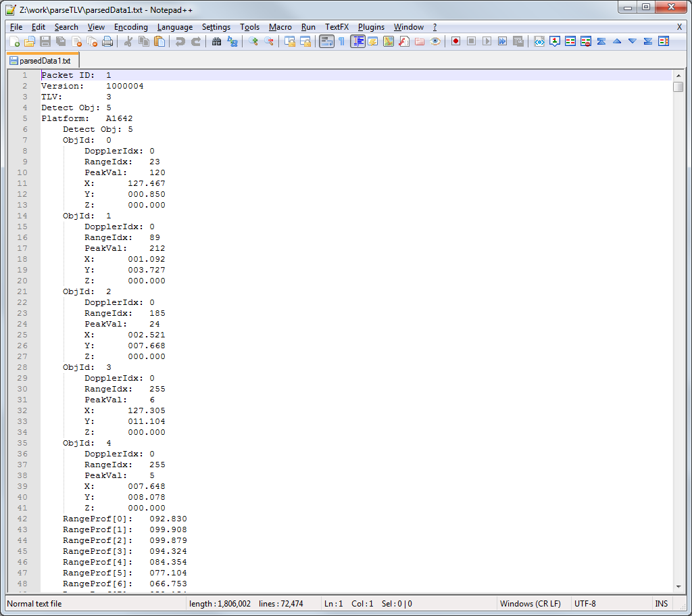692x616 pixels.
Task: Toggle the Document Map panel icon
Action: tap(389, 41)
